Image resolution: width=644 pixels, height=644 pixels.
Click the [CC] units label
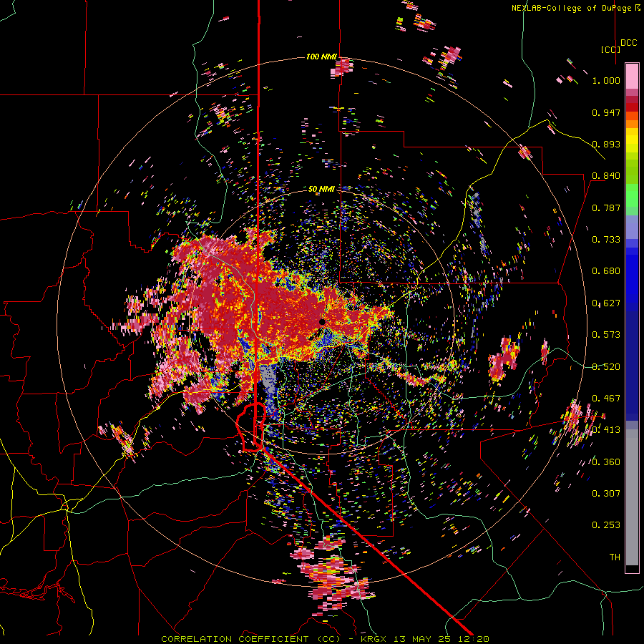click(611, 49)
